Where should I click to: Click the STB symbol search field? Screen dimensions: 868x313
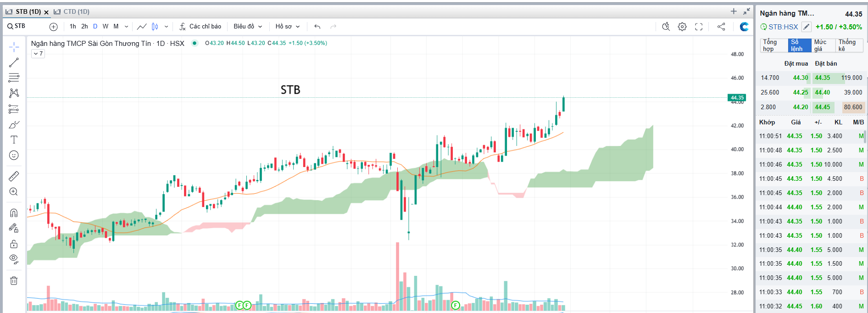coord(24,26)
